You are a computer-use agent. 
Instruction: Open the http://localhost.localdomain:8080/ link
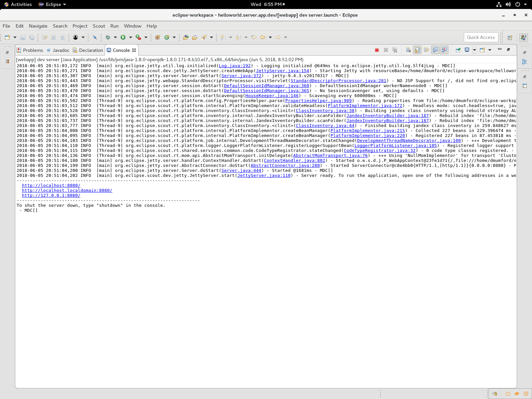[x=67, y=191]
